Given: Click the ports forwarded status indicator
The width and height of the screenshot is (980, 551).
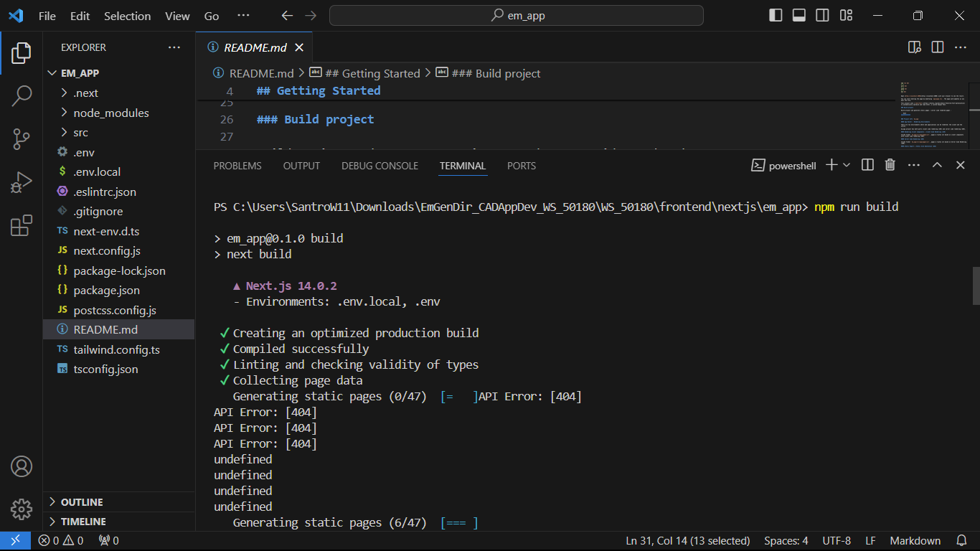Looking at the screenshot, I should (x=109, y=541).
